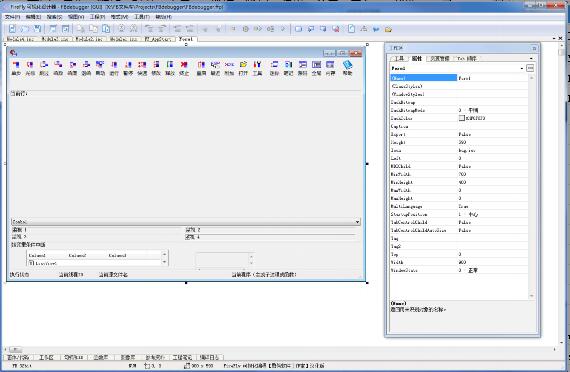Click the ellipsis button beside the Form1 selector
570x372 pixels.
530,68
